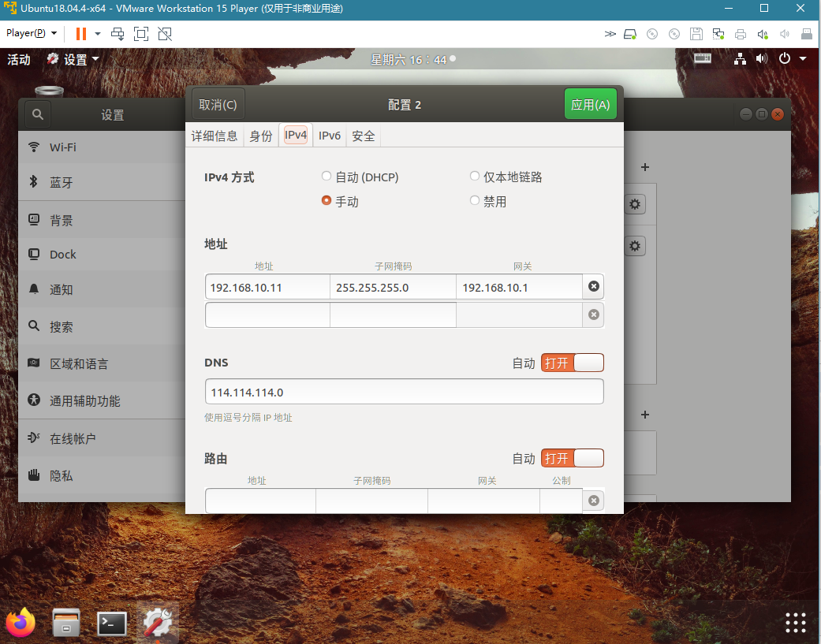Click the VMware network adapter icon
This screenshot has height=644, width=821.
(718, 35)
